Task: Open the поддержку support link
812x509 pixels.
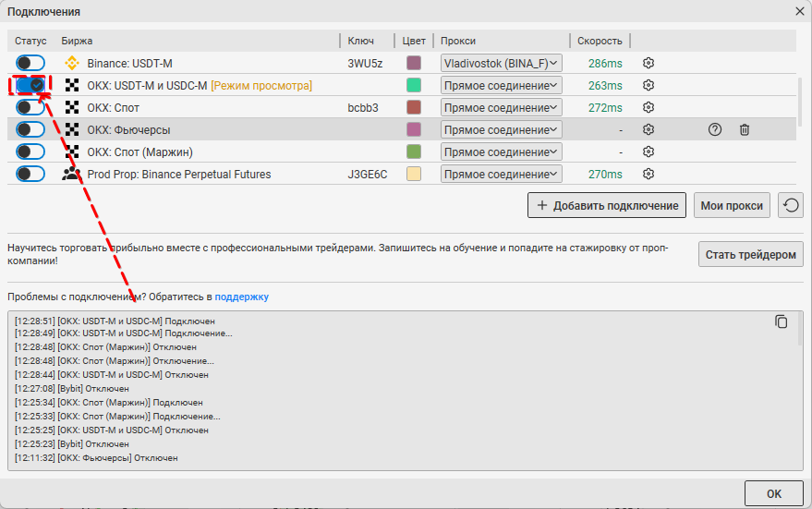Action: [x=242, y=297]
